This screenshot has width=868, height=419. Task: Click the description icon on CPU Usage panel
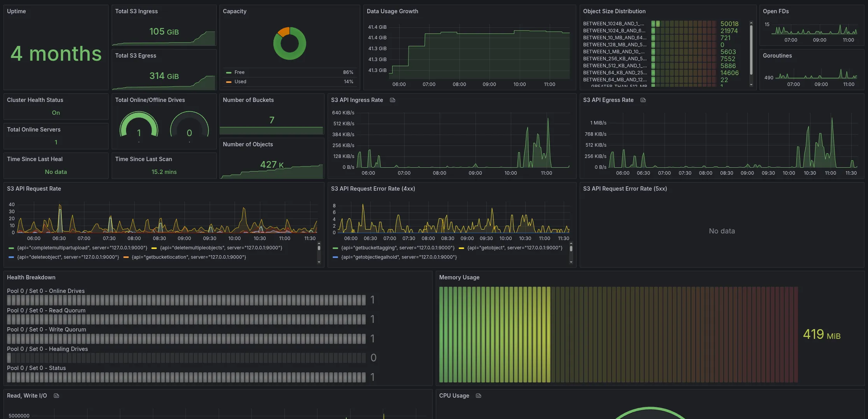point(478,395)
